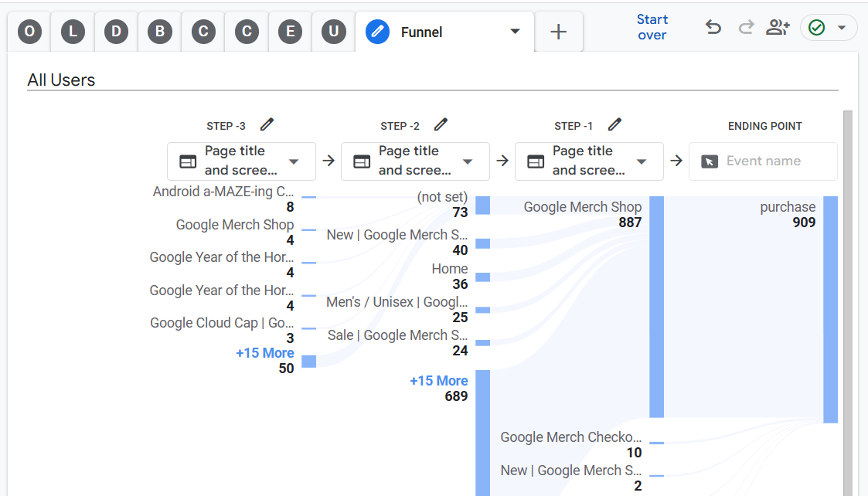Expand +15 More under STEP -2
Image resolution: width=868 pixels, height=496 pixels.
438,381
